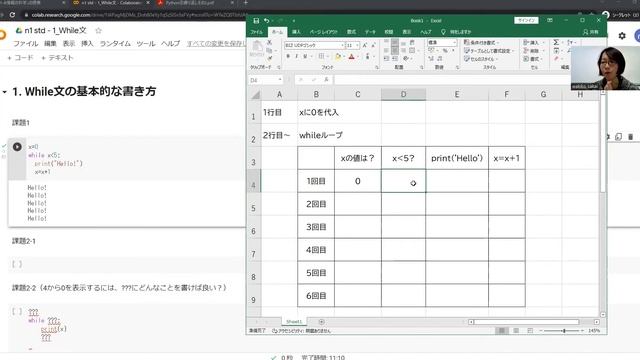Click the Sort and Filter icon in Excel
Viewport: 640px width, 360px height.
click(571, 42)
